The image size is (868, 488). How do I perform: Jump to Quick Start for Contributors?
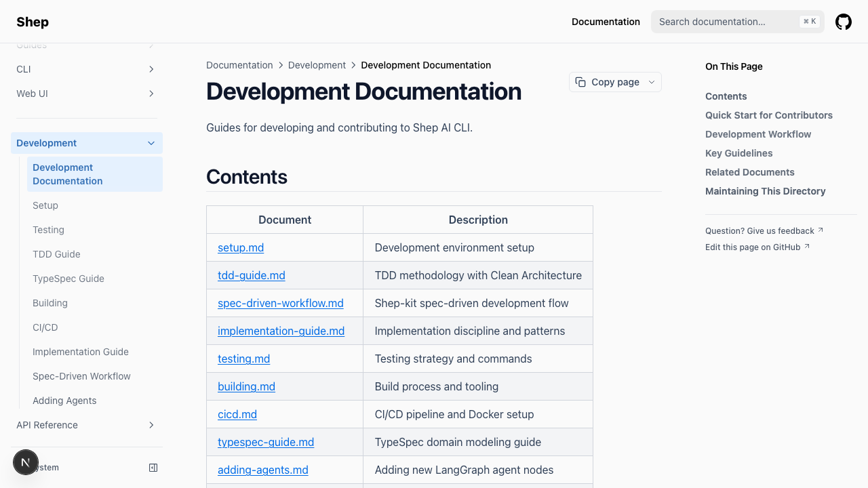(x=769, y=115)
